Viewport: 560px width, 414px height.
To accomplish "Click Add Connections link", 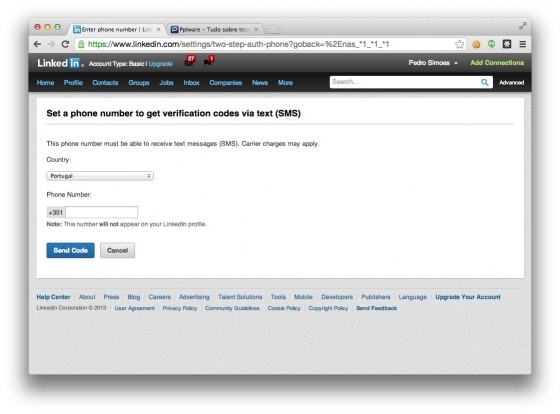I will (x=497, y=63).
